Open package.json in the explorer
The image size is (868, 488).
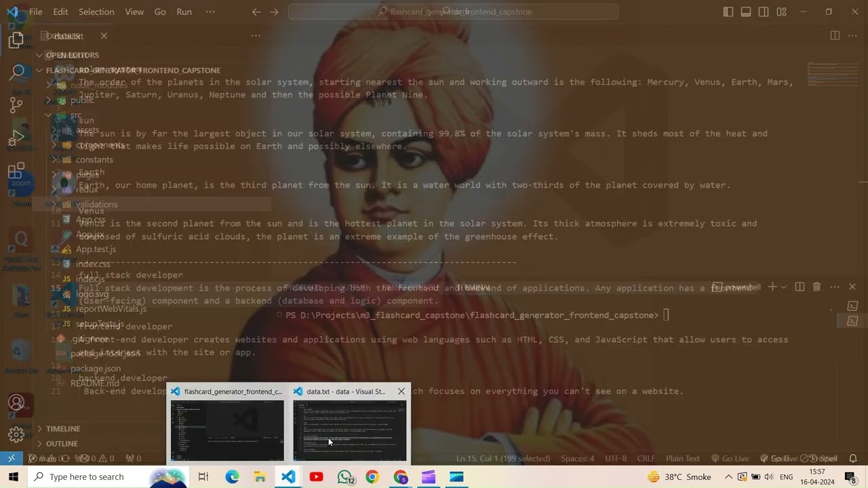click(96, 369)
